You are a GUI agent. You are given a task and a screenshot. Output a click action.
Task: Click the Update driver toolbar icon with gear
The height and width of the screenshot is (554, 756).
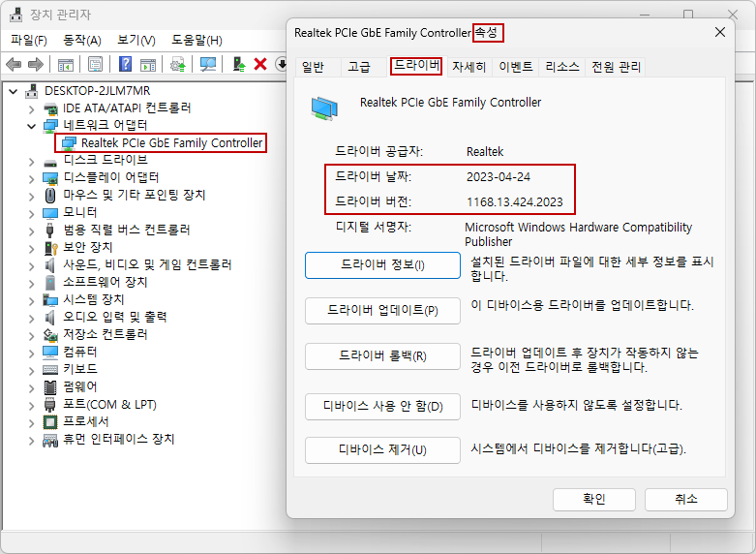point(178,64)
